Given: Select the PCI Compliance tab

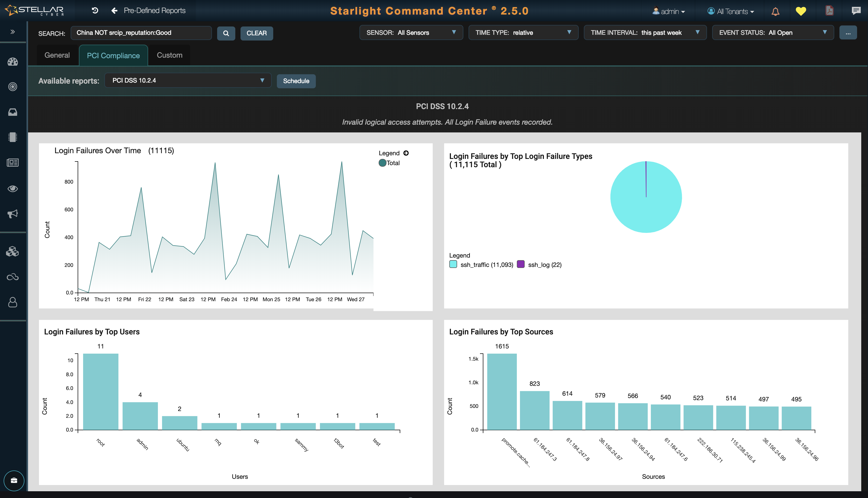Looking at the screenshot, I should (113, 55).
